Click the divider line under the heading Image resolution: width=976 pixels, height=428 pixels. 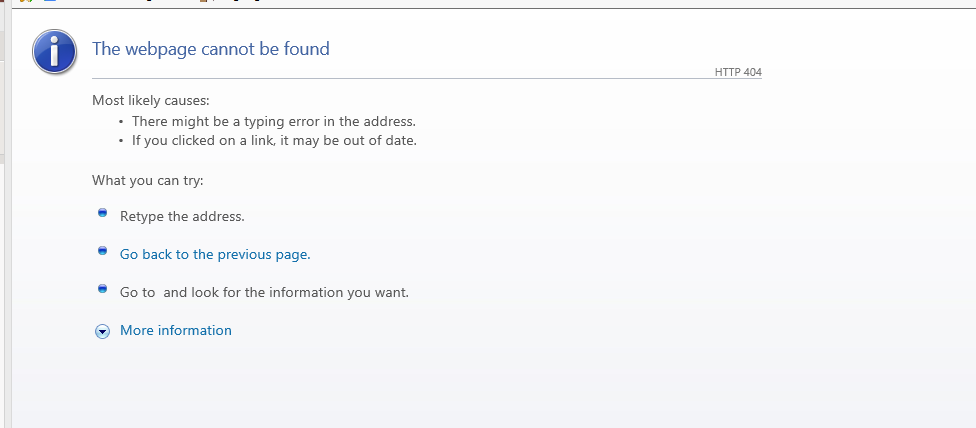[400, 78]
